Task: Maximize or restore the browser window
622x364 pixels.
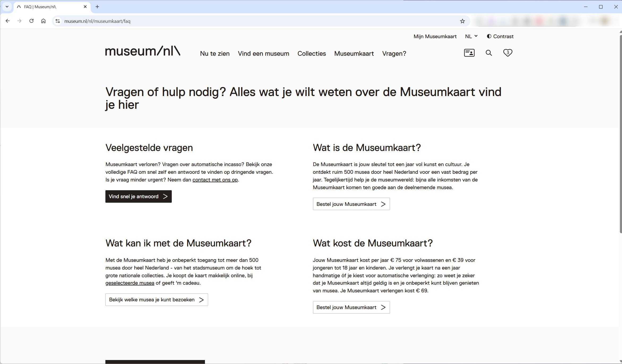Action: pyautogui.click(x=601, y=7)
